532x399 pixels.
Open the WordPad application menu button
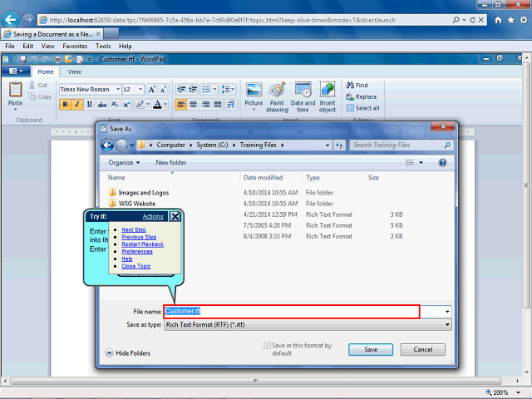17,71
